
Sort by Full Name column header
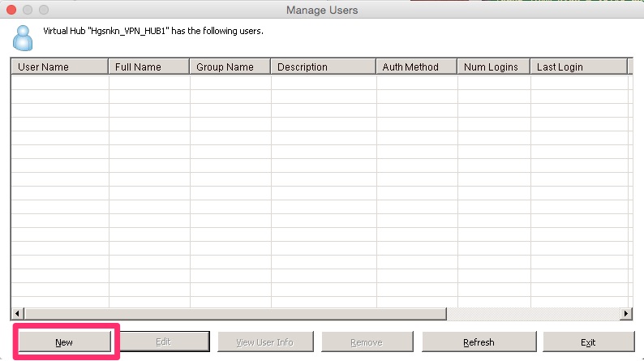click(x=148, y=67)
